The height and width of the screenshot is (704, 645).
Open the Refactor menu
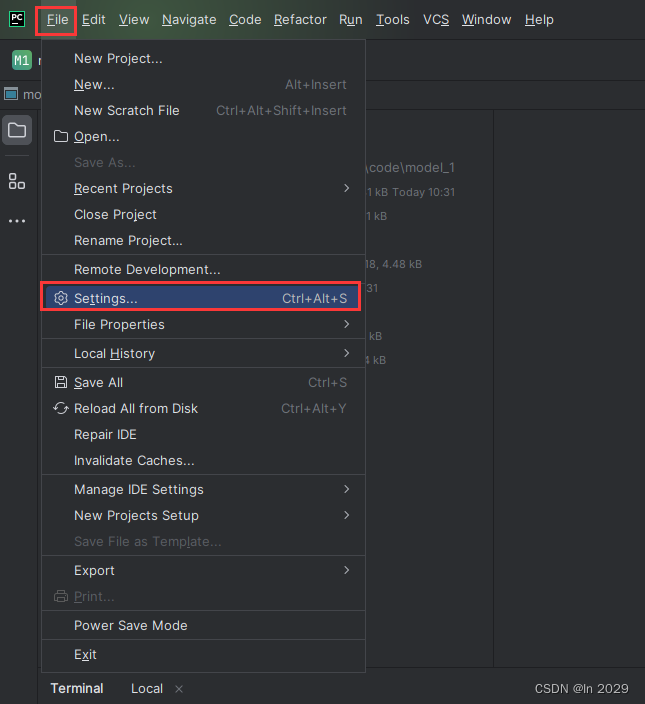point(300,20)
